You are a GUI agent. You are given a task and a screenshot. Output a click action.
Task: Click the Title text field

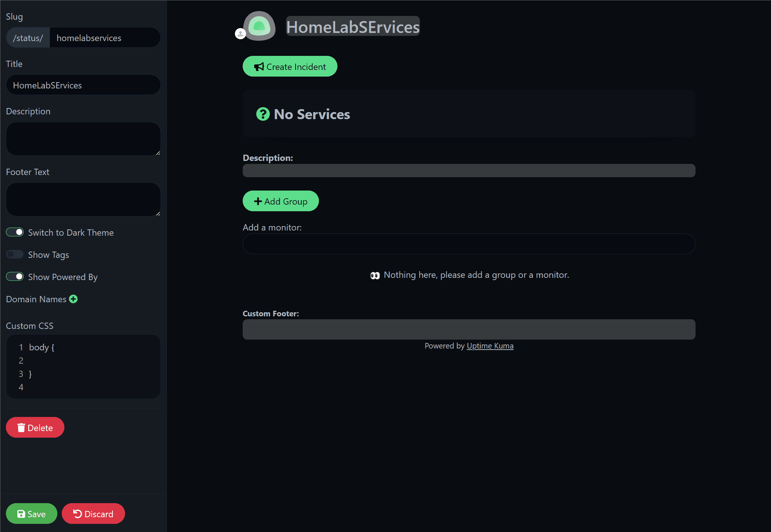coord(83,85)
